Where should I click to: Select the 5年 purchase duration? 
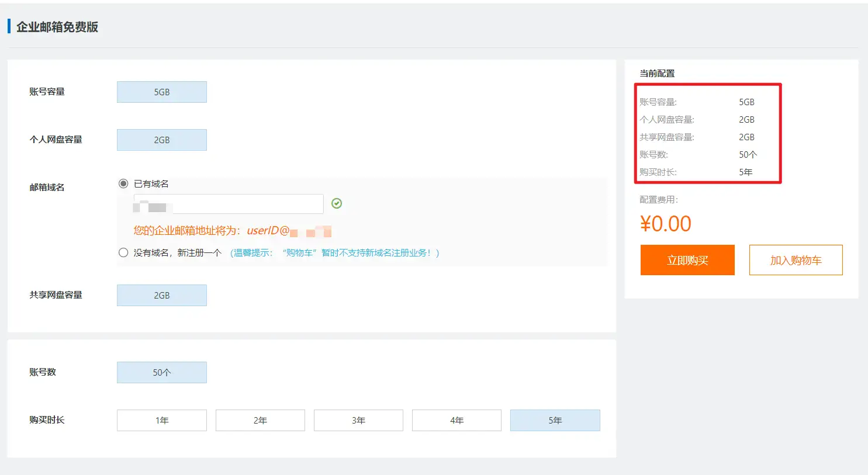[x=555, y=420]
